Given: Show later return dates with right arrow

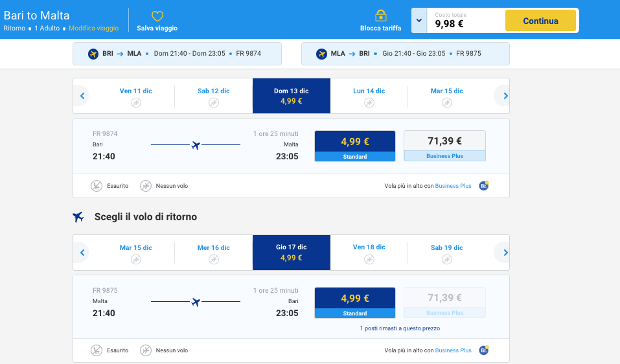Looking at the screenshot, I should 505,253.
